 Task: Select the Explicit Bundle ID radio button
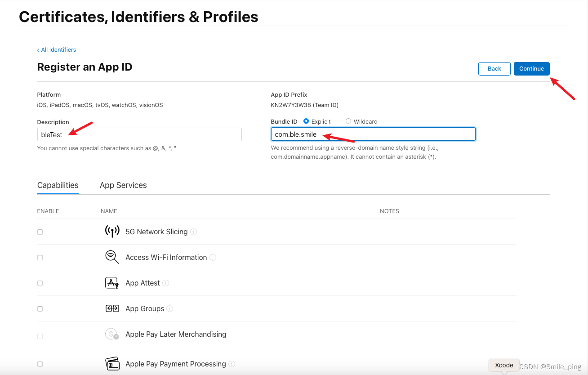[x=306, y=121]
